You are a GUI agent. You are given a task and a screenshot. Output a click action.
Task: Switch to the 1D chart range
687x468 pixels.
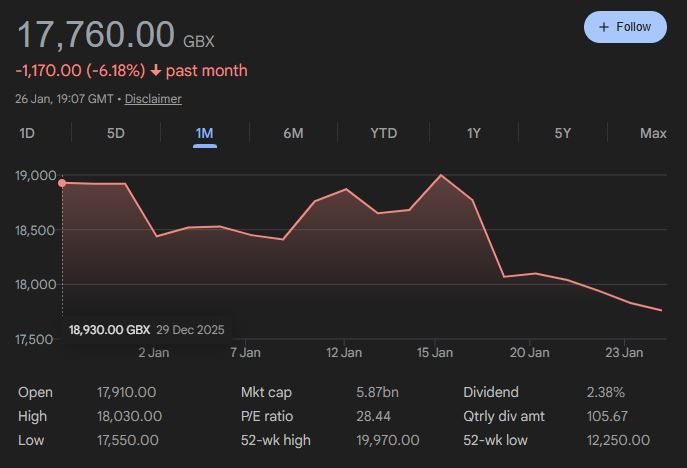(x=27, y=133)
